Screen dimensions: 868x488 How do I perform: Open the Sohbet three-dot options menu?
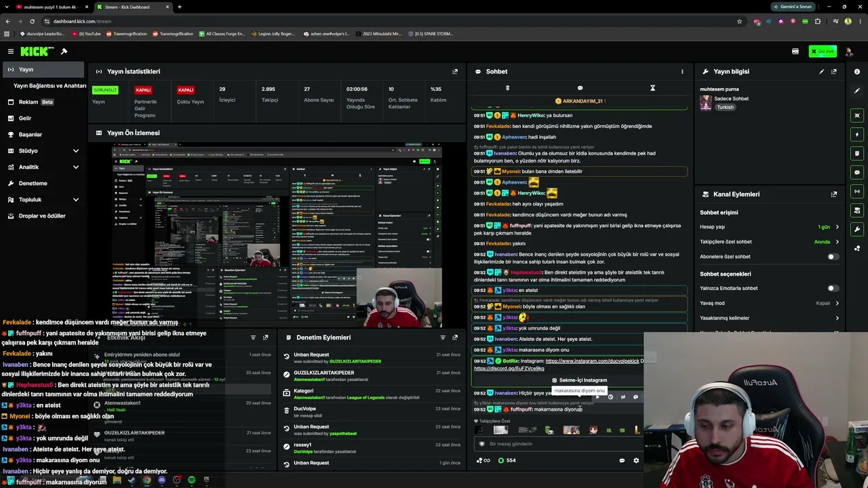[x=682, y=71]
